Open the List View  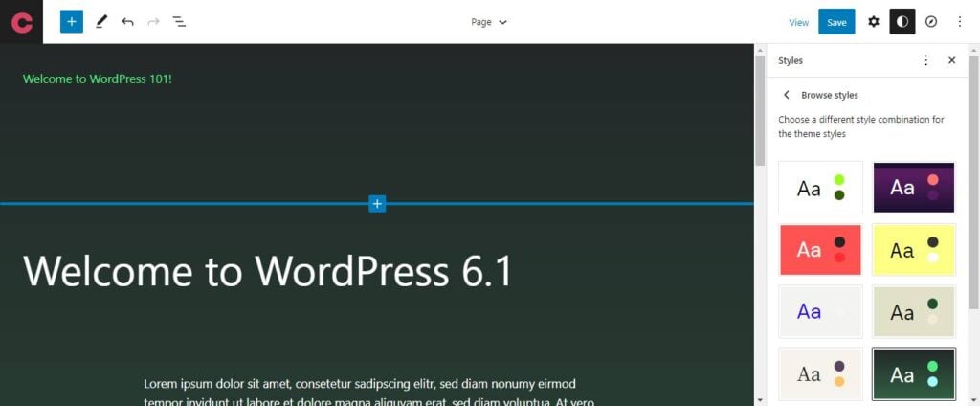click(x=179, y=22)
